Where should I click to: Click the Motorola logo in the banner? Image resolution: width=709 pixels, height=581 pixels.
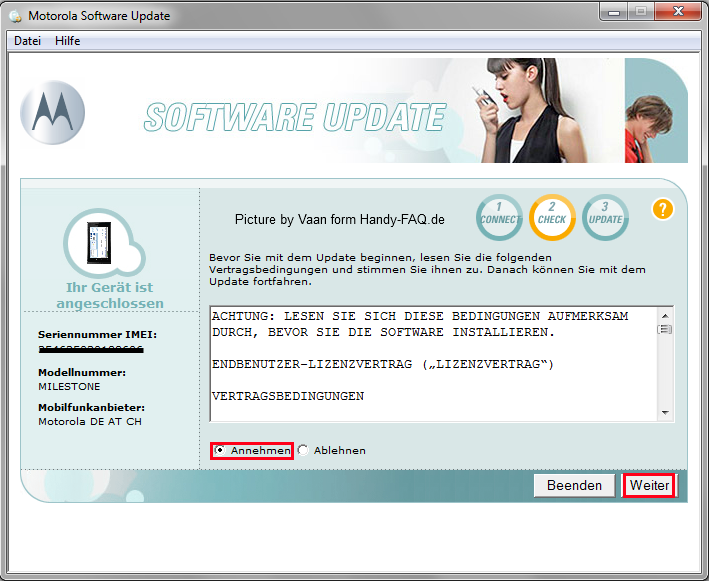point(53,111)
